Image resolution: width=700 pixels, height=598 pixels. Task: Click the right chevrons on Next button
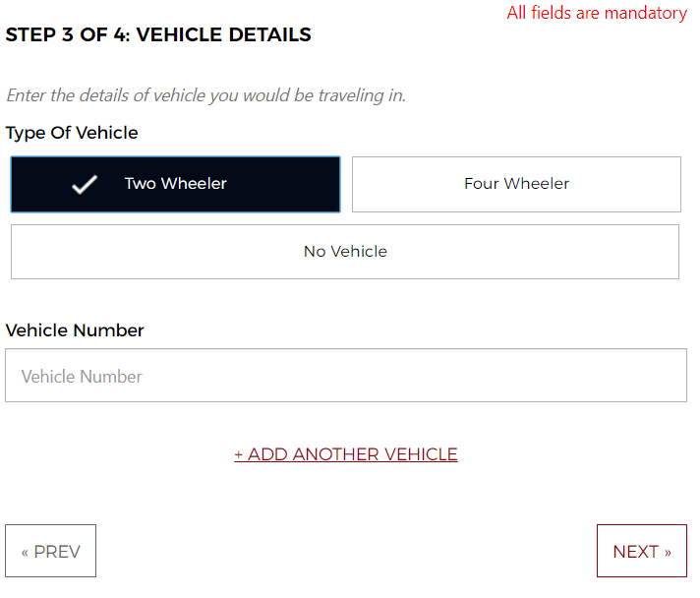668,552
